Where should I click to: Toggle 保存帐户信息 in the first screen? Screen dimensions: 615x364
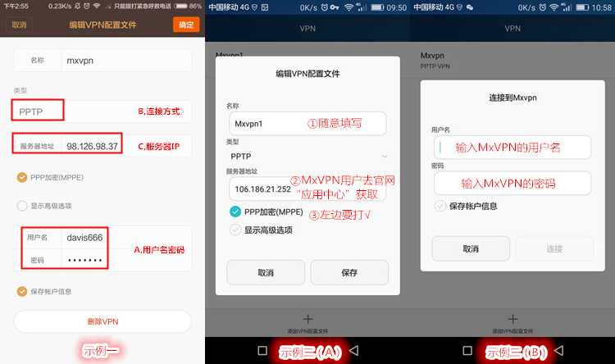tap(22, 291)
